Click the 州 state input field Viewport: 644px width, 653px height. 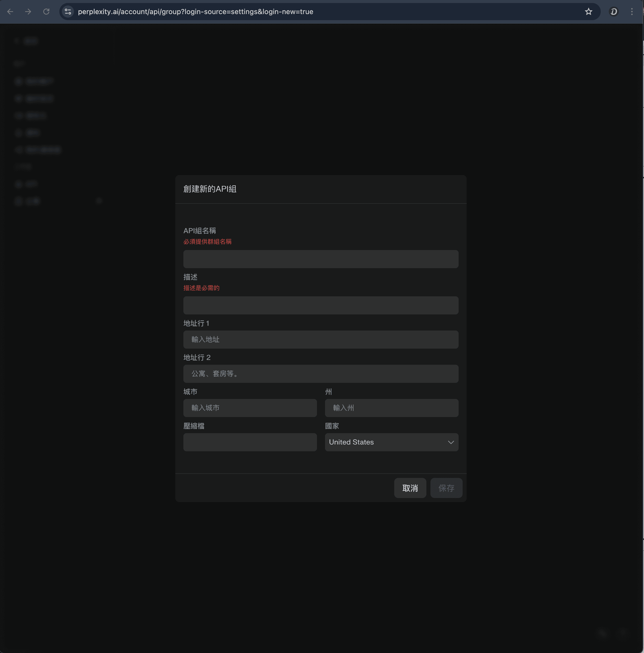[x=391, y=408]
